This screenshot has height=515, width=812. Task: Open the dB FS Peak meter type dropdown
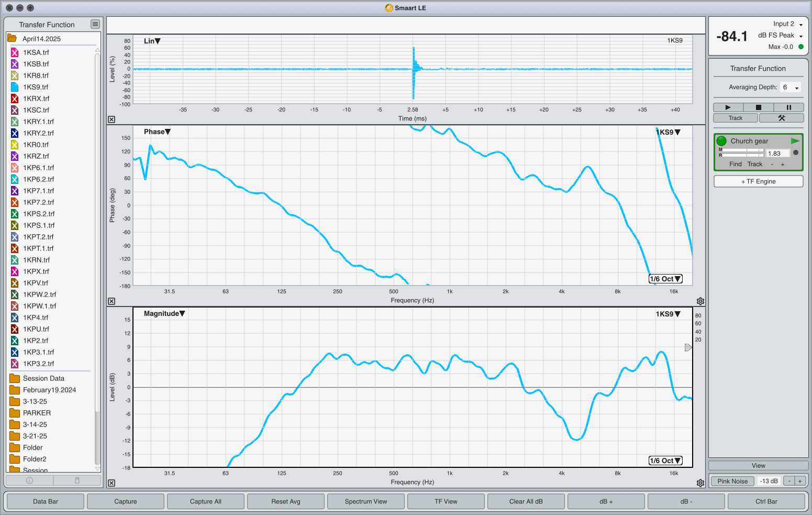780,35
